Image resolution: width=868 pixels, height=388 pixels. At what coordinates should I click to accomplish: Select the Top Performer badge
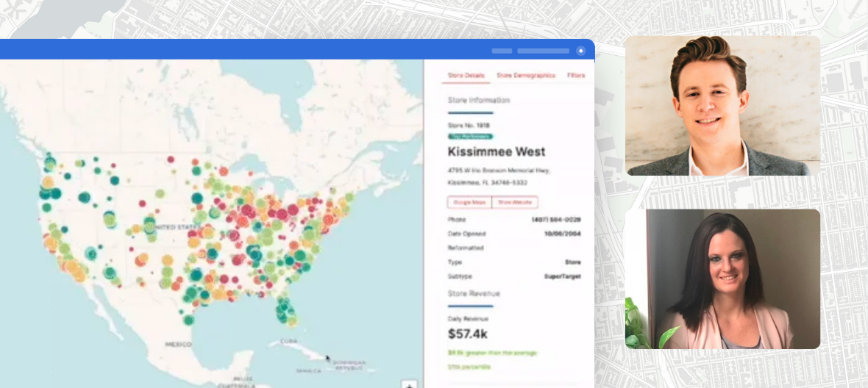click(470, 136)
